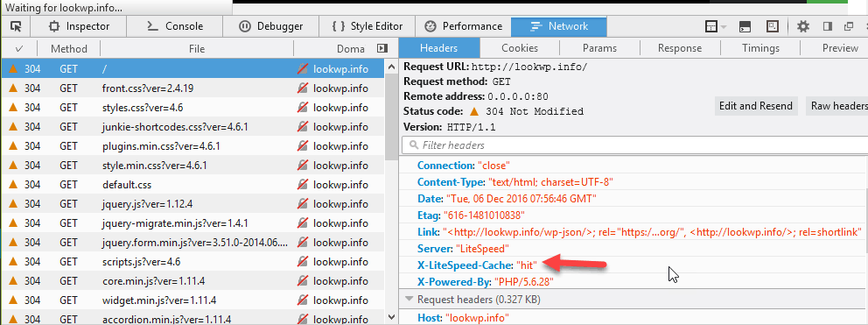The image size is (868, 325).
Task: Switch to the Console panel
Action: pyautogui.click(x=175, y=26)
